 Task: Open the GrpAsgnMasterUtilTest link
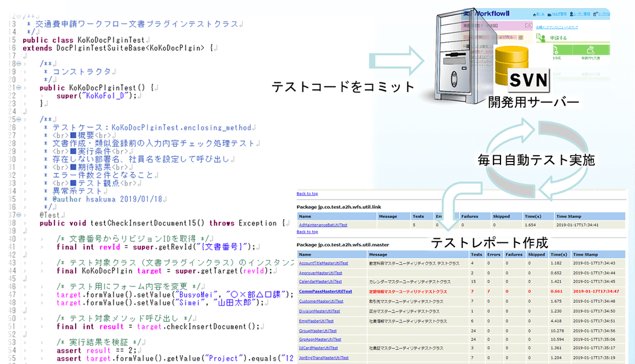tap(320, 340)
